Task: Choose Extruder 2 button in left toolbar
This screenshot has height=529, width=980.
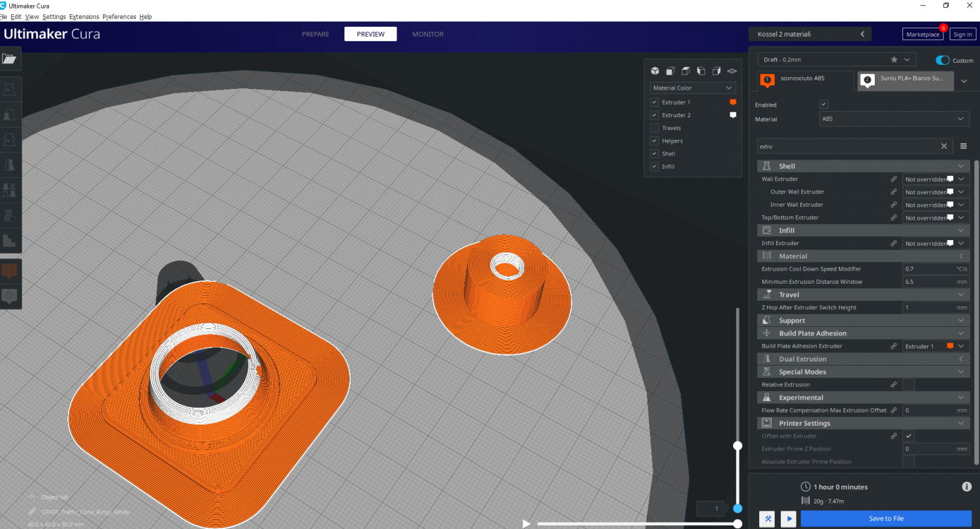Action: 10,296
